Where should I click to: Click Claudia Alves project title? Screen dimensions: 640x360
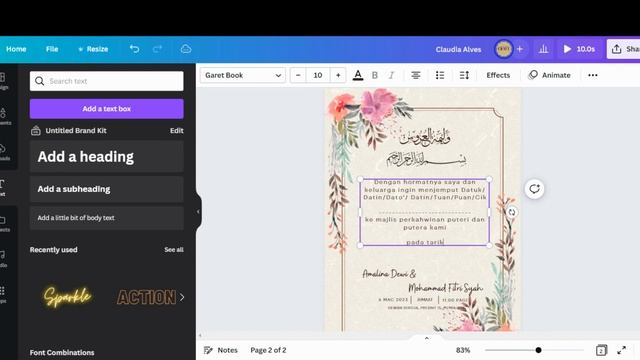458,49
